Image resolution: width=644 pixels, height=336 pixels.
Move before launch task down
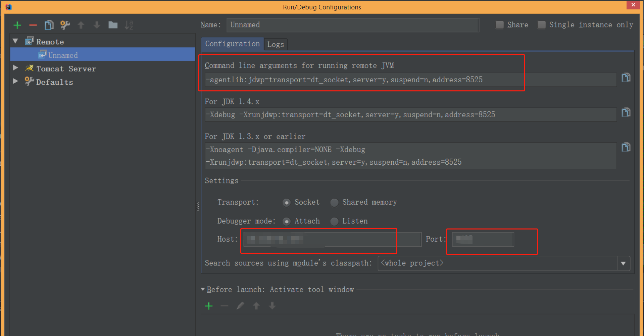coord(272,306)
